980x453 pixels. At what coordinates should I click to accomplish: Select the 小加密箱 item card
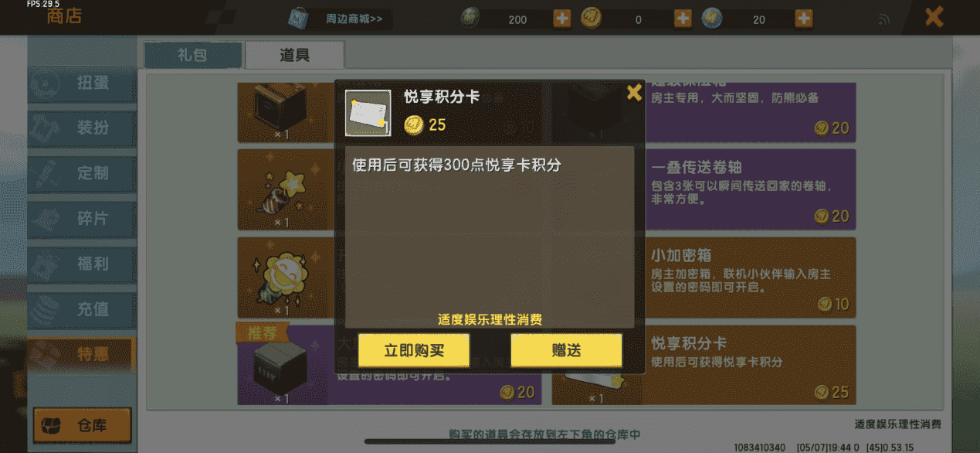pos(750,278)
